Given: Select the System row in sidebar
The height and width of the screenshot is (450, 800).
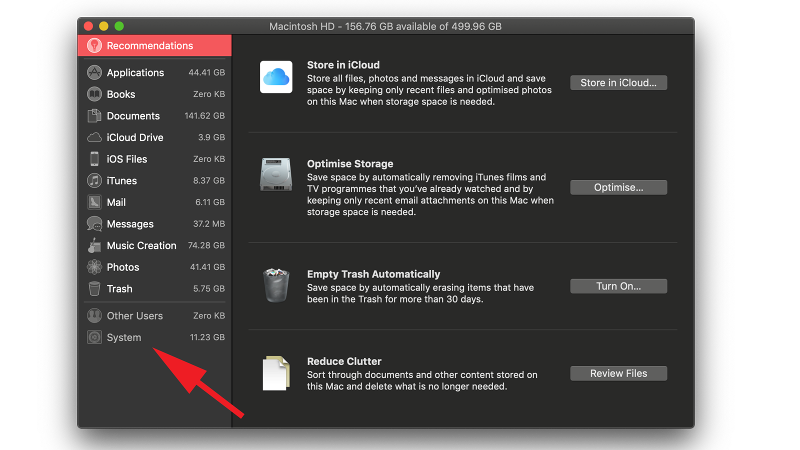Looking at the screenshot, I should click(124, 338).
